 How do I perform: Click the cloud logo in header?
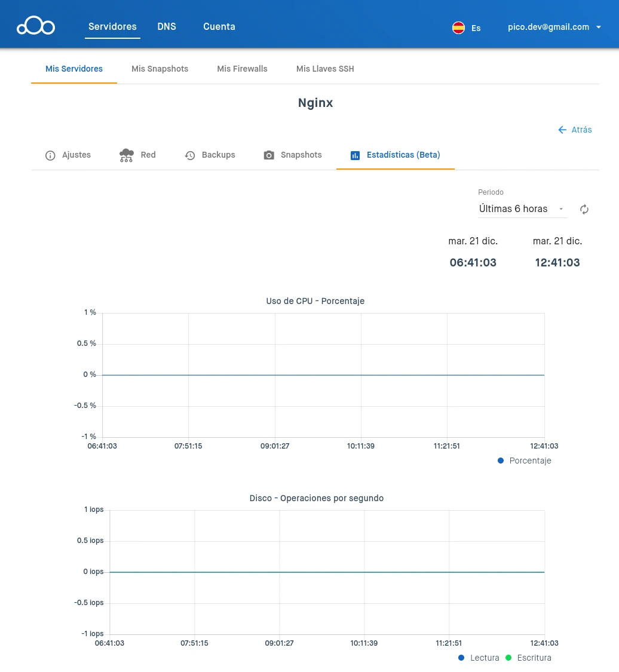(x=36, y=27)
